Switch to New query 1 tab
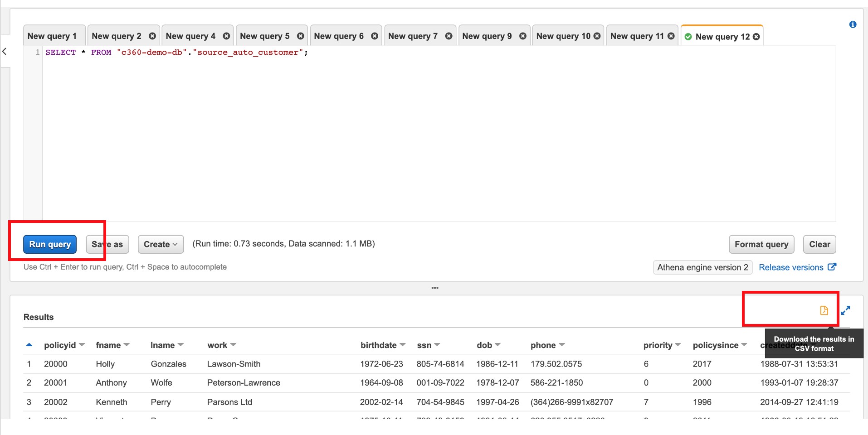Screen dimensions: 868x435 tap(52, 36)
